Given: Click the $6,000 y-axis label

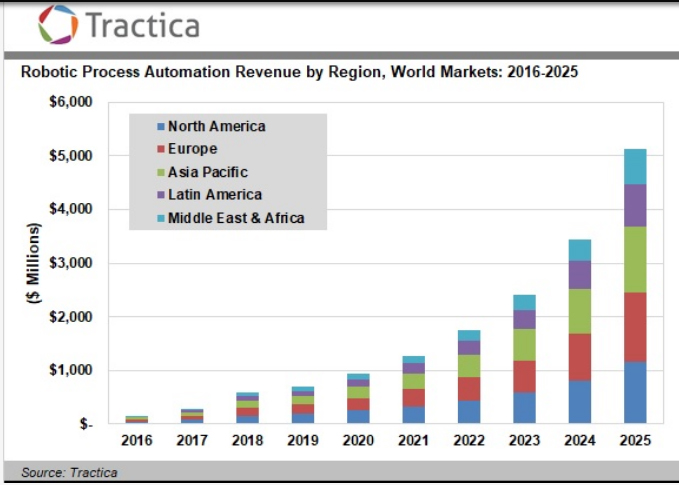Looking at the screenshot, I should tap(70, 102).
